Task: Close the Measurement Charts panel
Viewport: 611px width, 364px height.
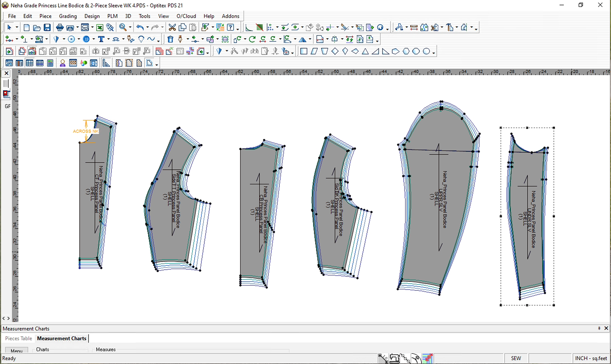Action: [x=606, y=328]
